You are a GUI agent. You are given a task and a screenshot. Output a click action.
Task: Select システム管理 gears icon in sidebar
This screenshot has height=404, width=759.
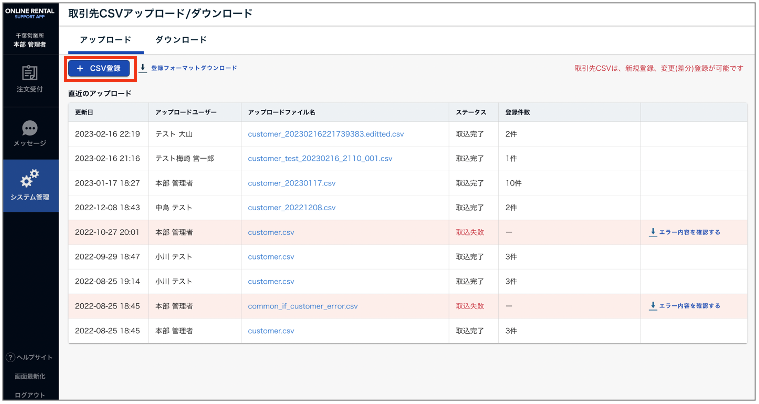[29, 178]
